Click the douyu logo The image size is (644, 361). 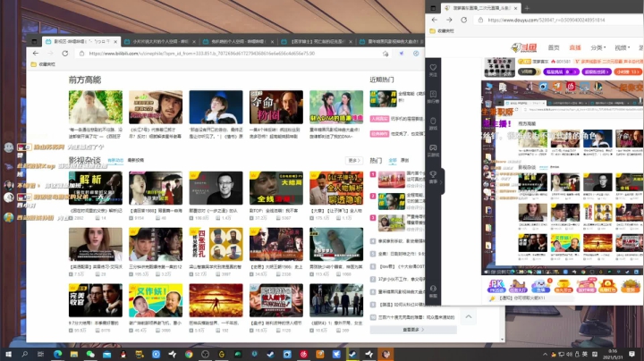pyautogui.click(x=524, y=47)
